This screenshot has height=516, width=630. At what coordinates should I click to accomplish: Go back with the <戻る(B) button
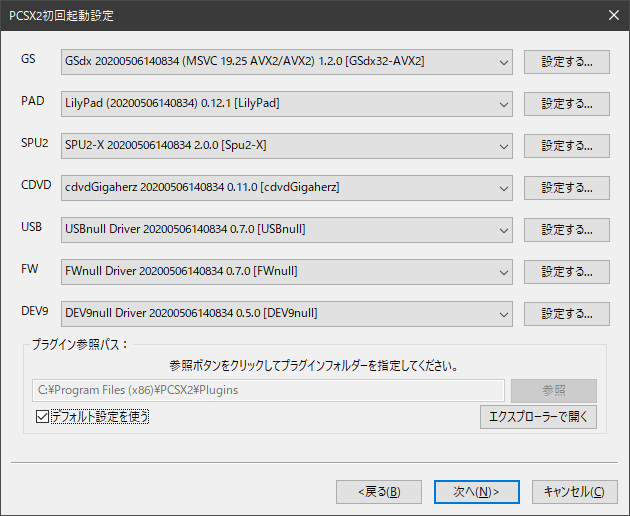coord(379,492)
